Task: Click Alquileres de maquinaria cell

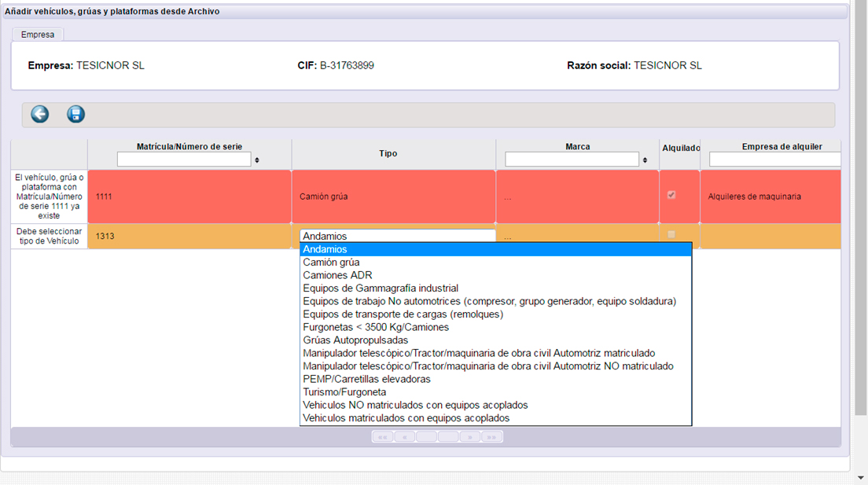Action: point(771,197)
